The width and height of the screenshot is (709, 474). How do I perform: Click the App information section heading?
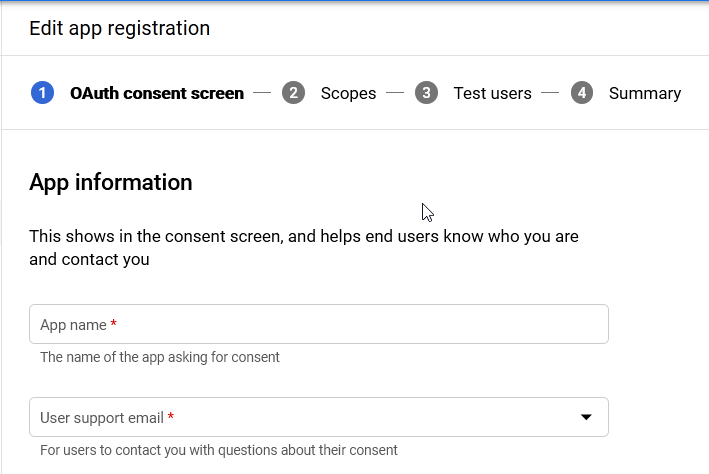pos(110,182)
